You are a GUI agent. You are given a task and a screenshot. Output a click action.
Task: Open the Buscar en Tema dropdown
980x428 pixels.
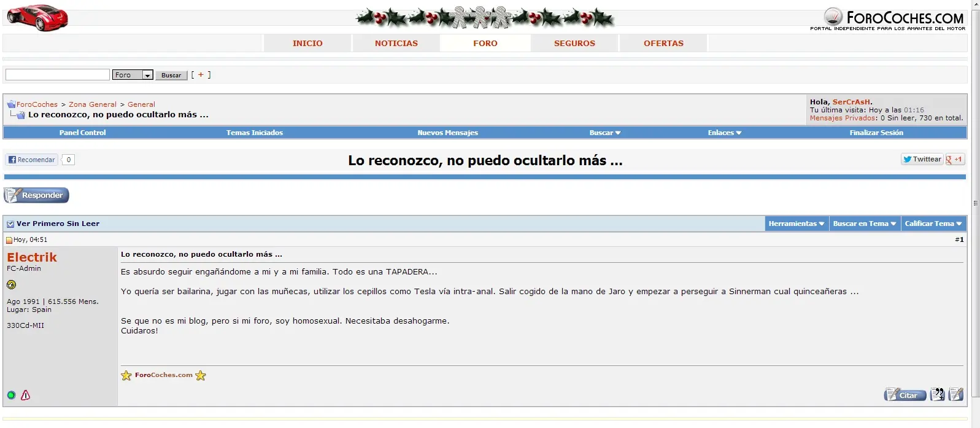coord(865,224)
